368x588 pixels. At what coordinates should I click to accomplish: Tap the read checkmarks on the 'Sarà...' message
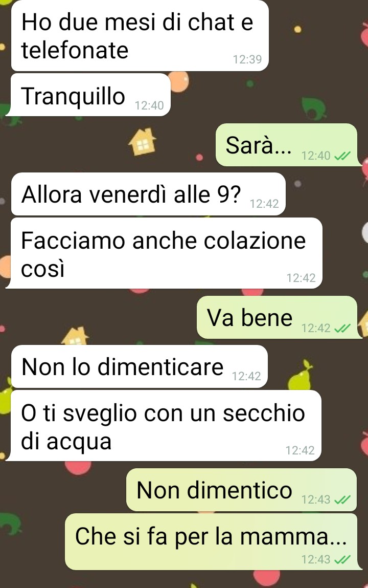coord(342,156)
